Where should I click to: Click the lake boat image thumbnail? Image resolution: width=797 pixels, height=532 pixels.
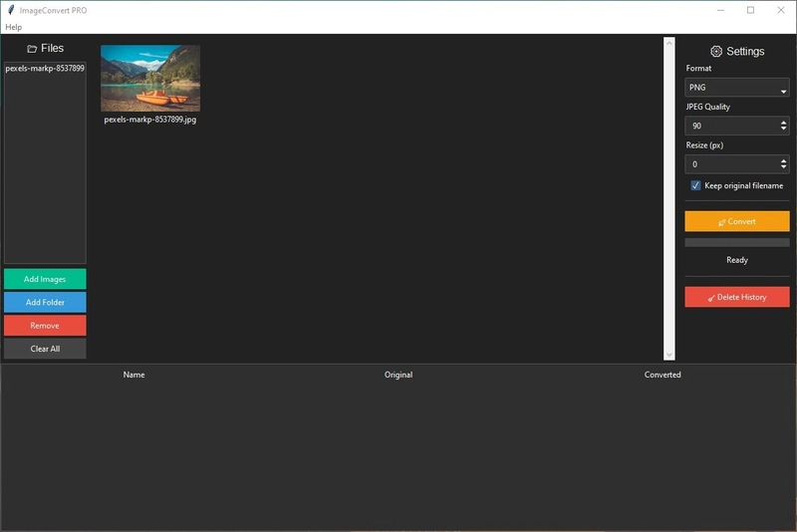[x=150, y=78]
